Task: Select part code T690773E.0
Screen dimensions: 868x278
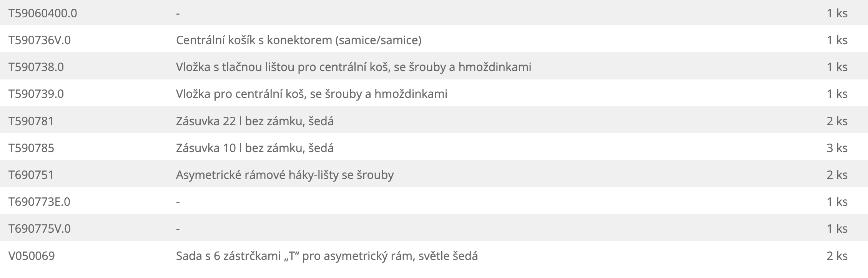Action: click(x=39, y=202)
